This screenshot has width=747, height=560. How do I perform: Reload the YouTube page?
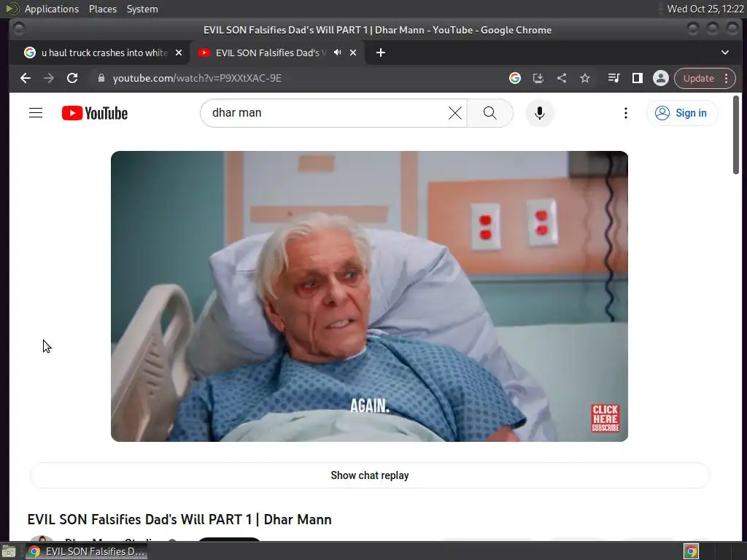[x=72, y=78]
